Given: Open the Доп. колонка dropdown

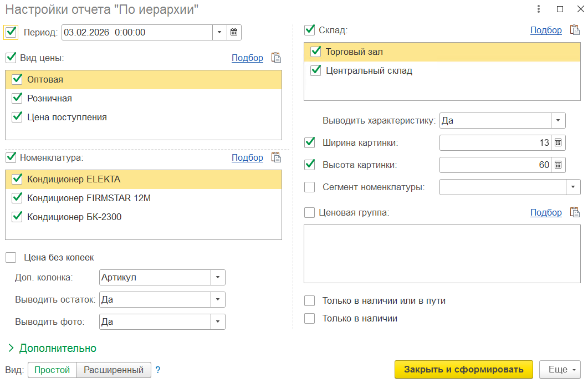Looking at the screenshot, I should coord(218,277).
